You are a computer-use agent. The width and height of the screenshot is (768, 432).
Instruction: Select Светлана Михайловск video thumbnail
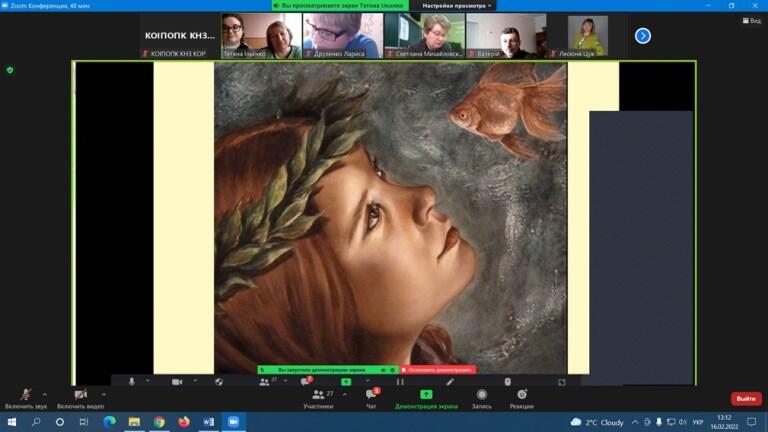[424, 36]
